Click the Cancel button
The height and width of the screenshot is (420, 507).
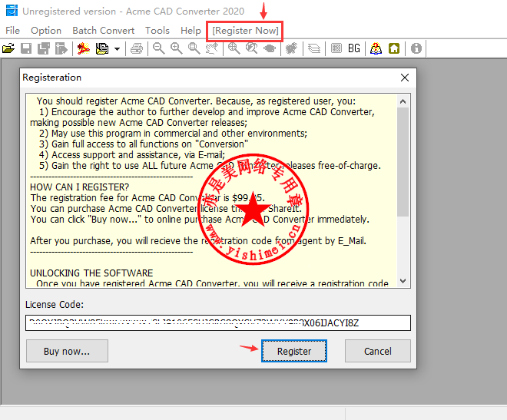click(x=378, y=351)
